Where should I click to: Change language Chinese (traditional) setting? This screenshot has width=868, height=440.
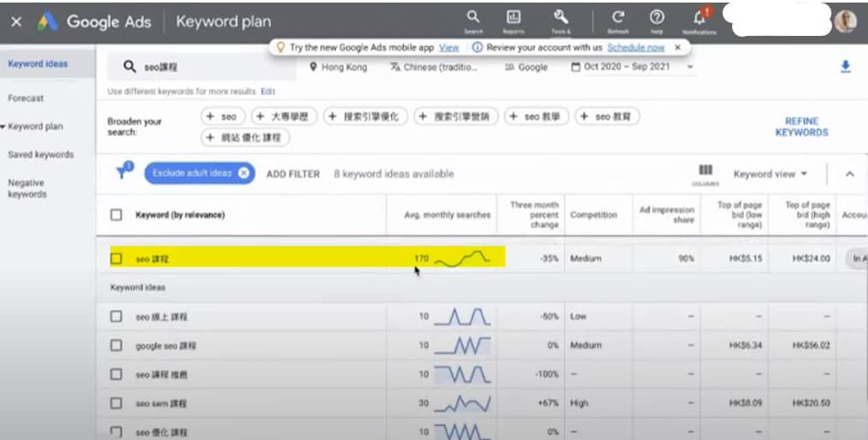pos(434,67)
